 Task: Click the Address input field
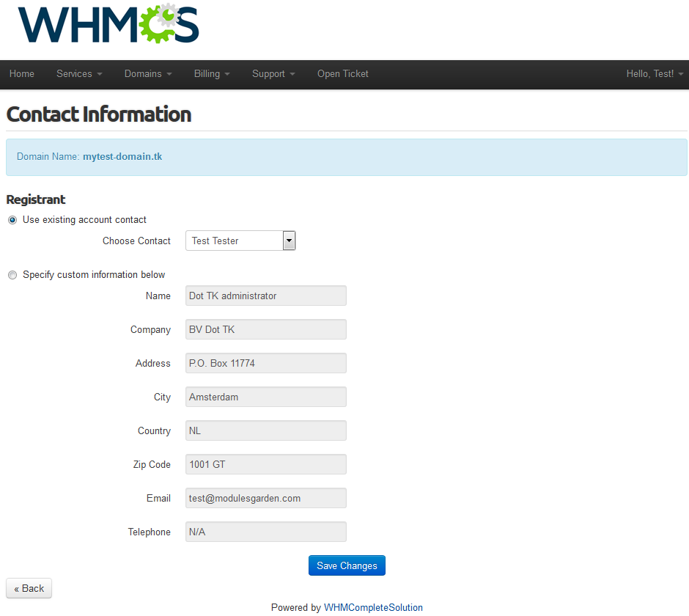coord(265,364)
